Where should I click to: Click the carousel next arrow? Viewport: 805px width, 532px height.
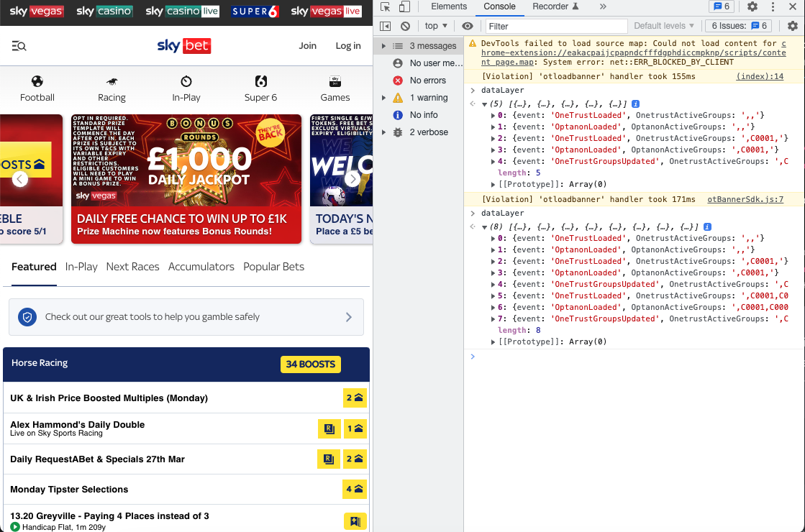pos(353,179)
